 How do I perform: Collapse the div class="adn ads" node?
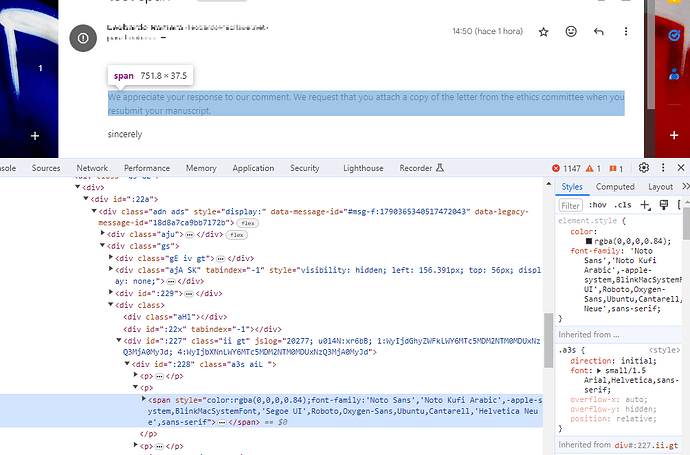(94, 211)
